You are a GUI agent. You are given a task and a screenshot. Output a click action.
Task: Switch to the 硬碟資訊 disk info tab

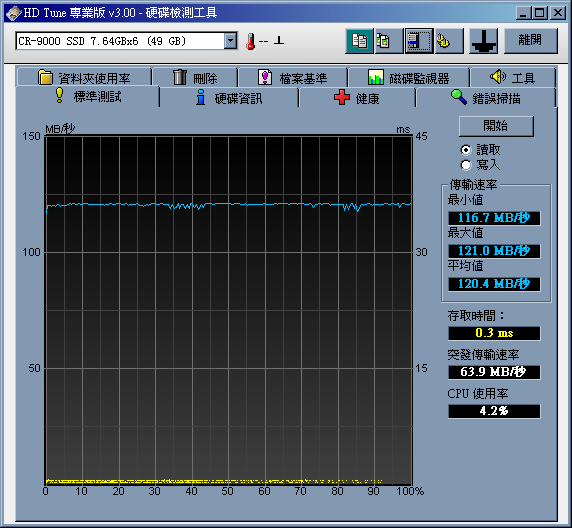229,98
